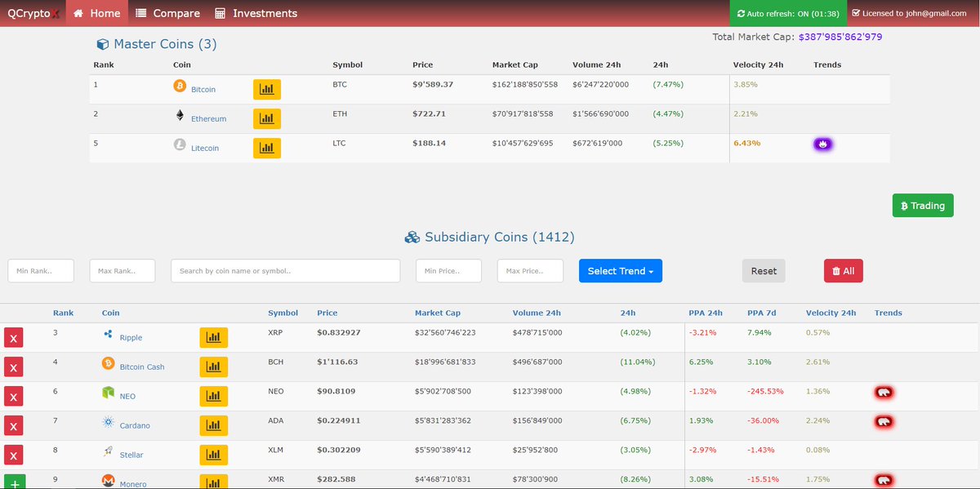Focus the Min Rank input field
The width and height of the screenshot is (980, 489).
(x=41, y=271)
